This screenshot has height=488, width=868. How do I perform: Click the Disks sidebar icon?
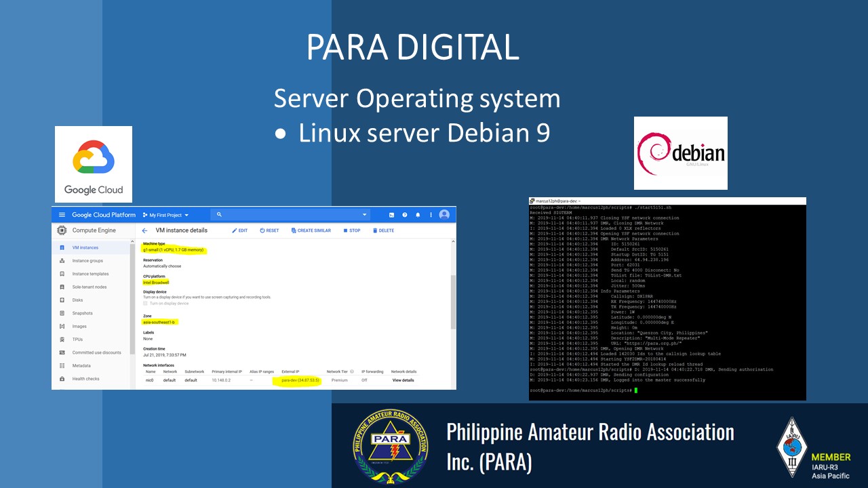tap(62, 300)
